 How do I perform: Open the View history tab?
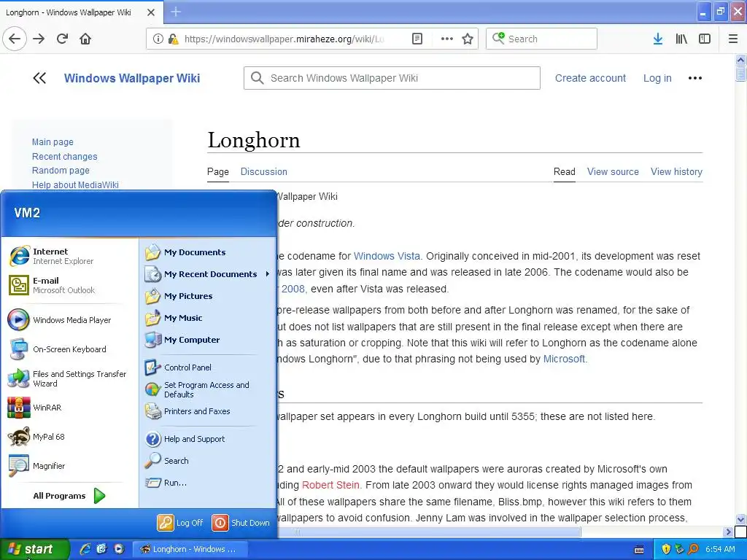click(x=676, y=171)
